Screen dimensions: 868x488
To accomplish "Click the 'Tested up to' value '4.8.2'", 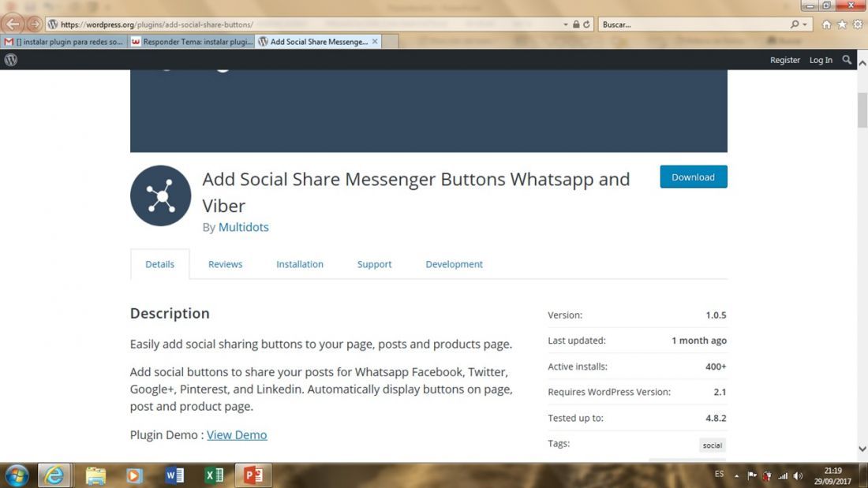I will (x=715, y=418).
